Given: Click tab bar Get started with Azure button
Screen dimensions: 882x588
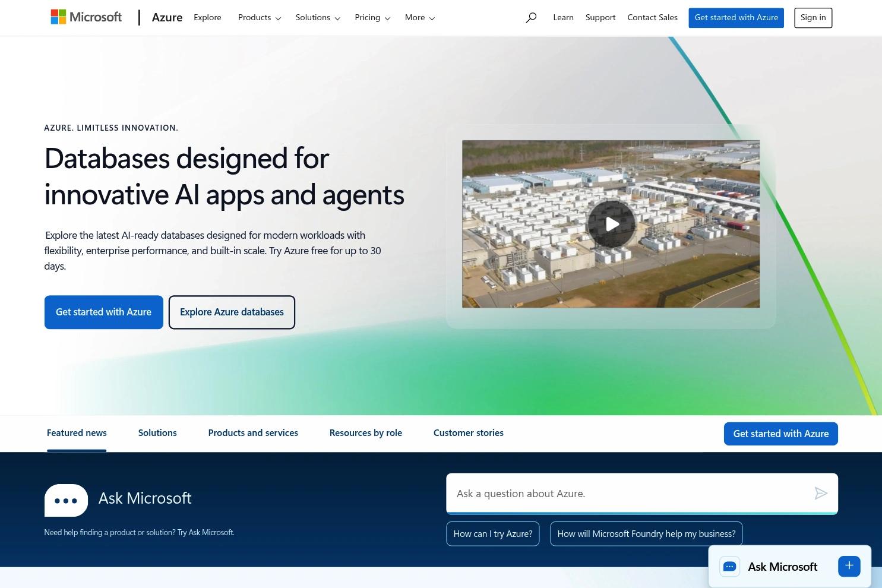Looking at the screenshot, I should click(781, 434).
